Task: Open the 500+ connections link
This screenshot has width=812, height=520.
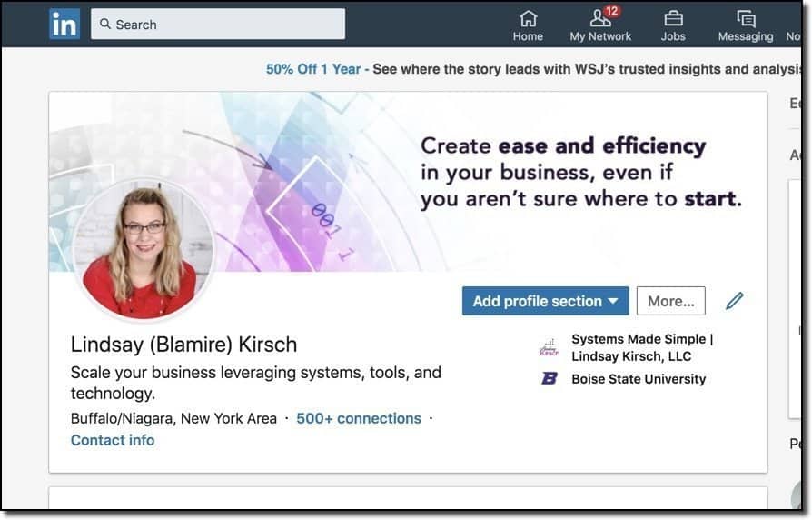Action: click(359, 418)
